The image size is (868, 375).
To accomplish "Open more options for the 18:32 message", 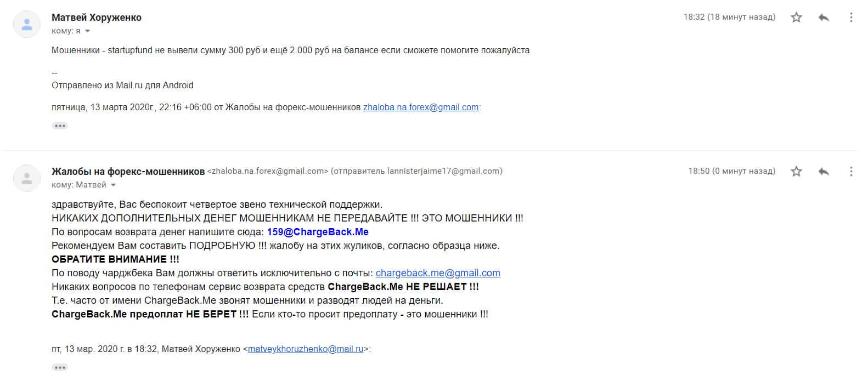I will pyautogui.click(x=851, y=18).
